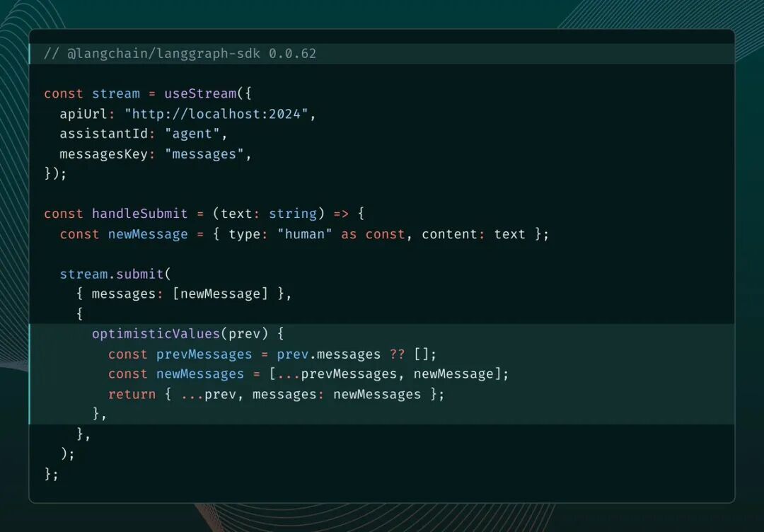Click the 'prevMessages' variable declaration

click(x=204, y=354)
